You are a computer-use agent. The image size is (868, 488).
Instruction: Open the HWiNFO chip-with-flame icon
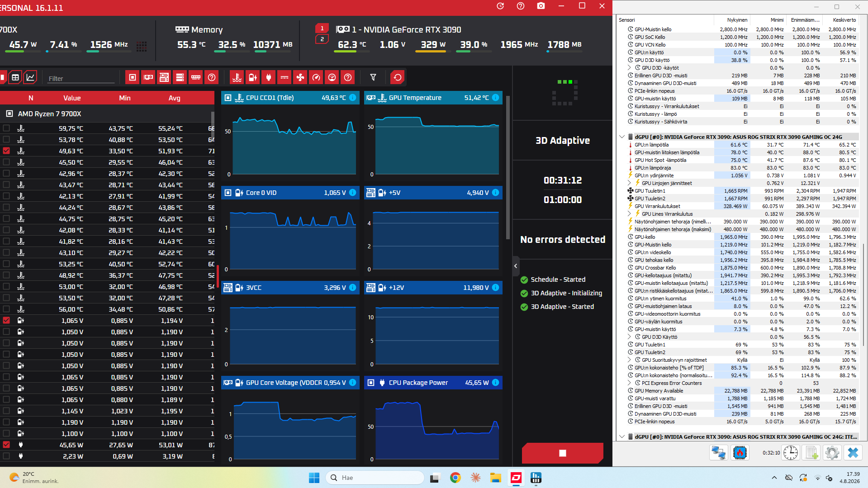[x=740, y=453]
